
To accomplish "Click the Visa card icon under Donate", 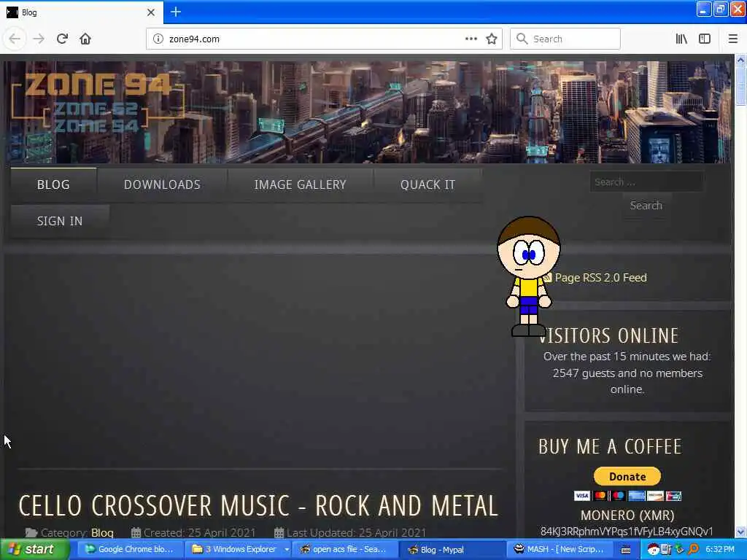I will (581, 496).
